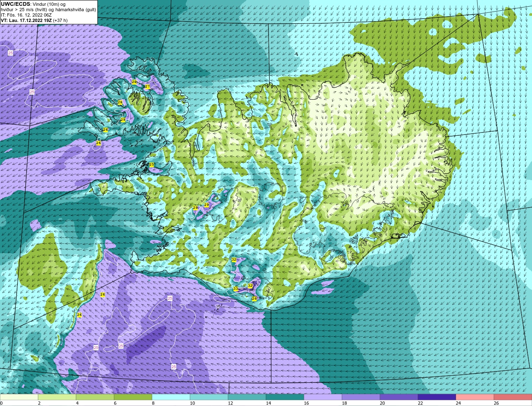The width and height of the screenshot is (532, 406).
Task: Click legend scale value '24'
Action: [x=458, y=403]
